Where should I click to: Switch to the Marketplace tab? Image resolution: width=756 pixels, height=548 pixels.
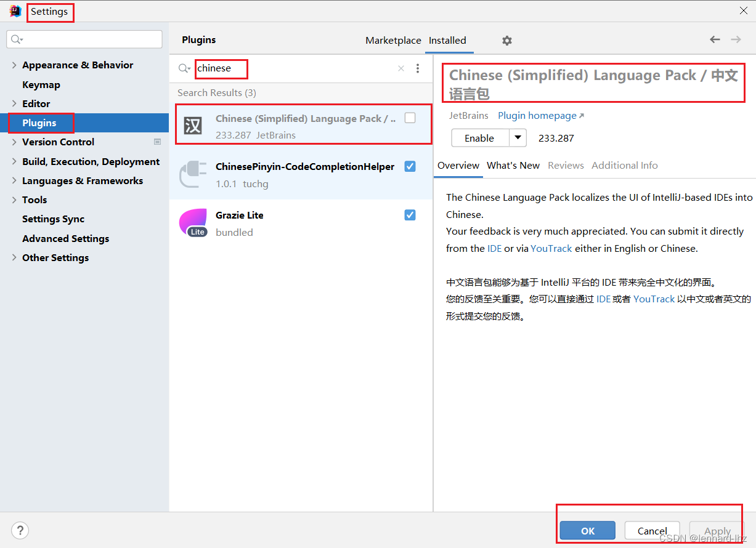[x=393, y=40]
